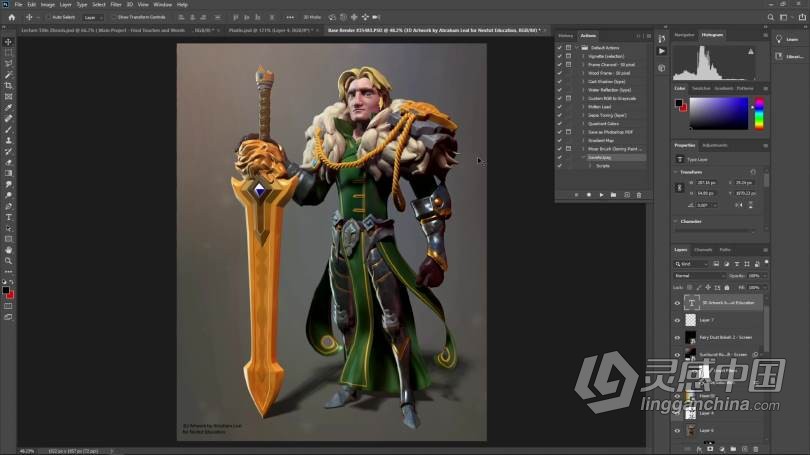Viewport: 810px width, 455px height.
Task: Create new action icon in Actions panel
Action: [627, 195]
